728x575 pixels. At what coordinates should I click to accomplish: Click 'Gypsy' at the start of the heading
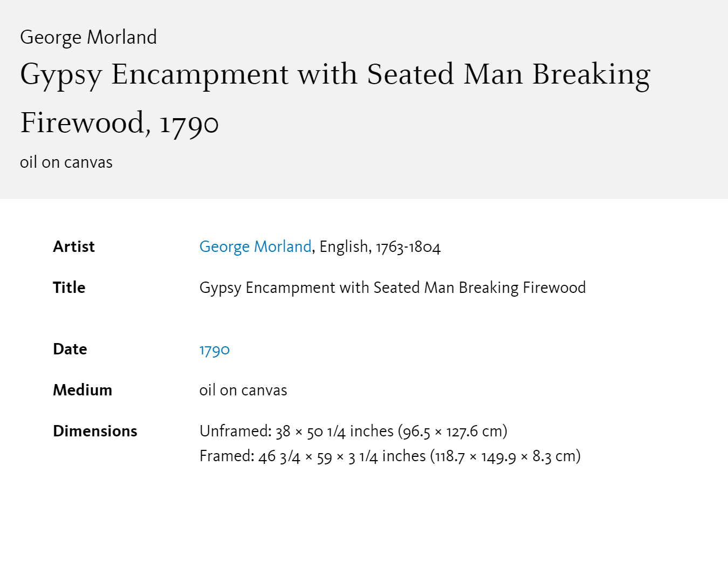(61, 76)
